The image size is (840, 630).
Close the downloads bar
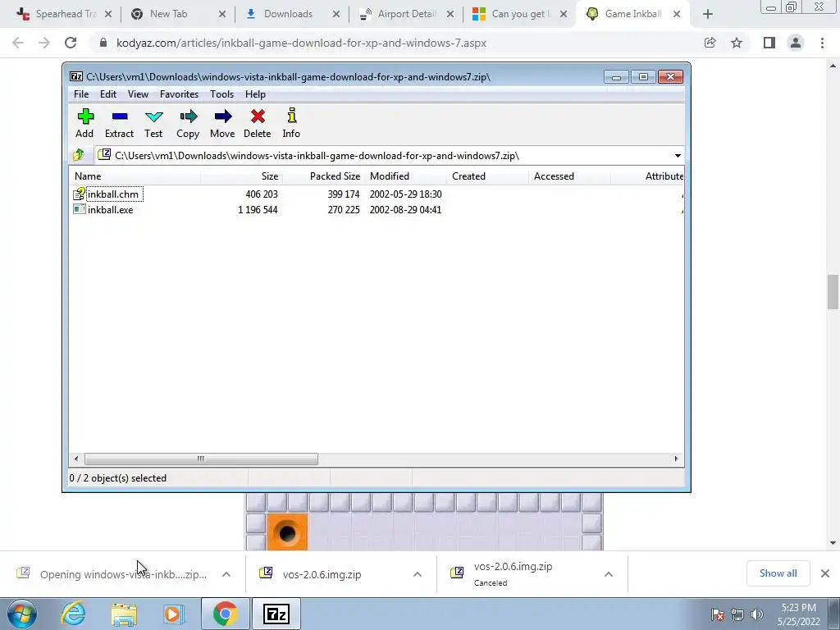coord(825,573)
